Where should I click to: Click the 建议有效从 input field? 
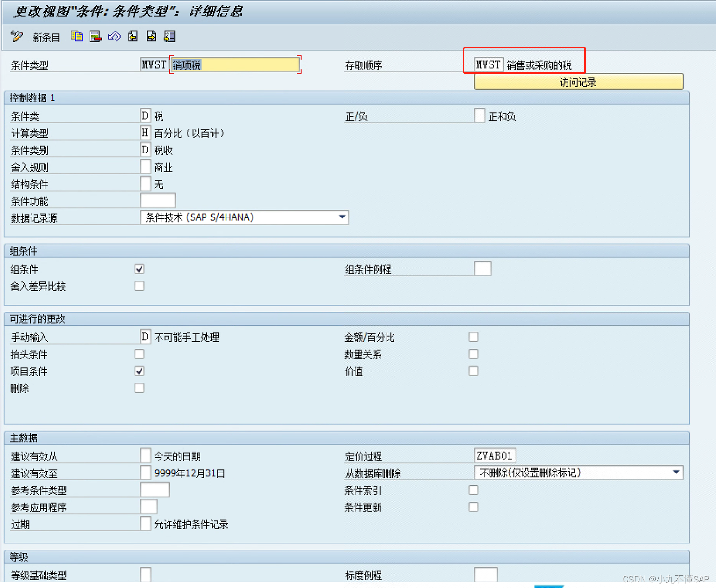tap(145, 455)
